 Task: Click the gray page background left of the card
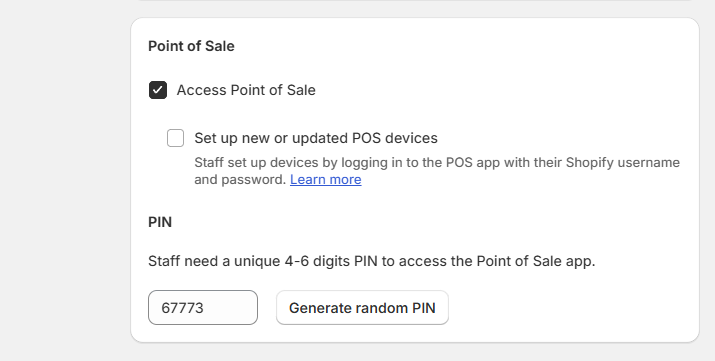(64, 182)
